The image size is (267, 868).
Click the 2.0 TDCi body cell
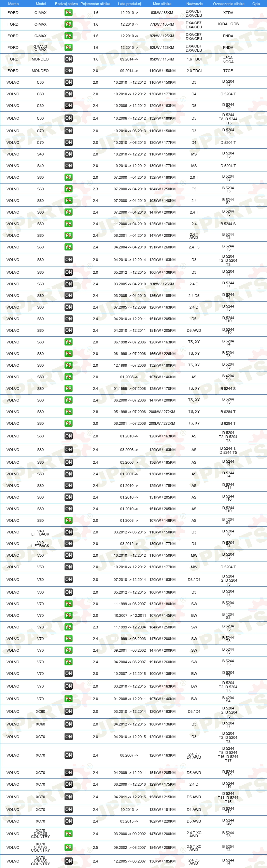point(194,71)
